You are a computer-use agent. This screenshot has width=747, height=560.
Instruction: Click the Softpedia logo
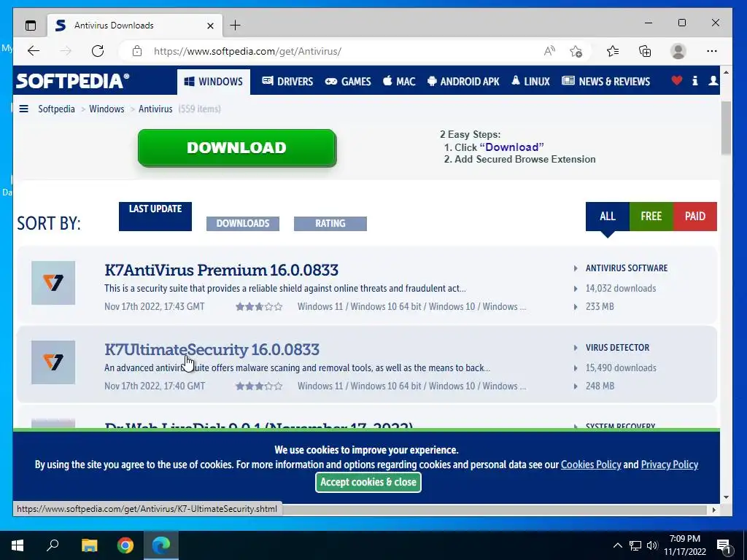click(x=72, y=81)
